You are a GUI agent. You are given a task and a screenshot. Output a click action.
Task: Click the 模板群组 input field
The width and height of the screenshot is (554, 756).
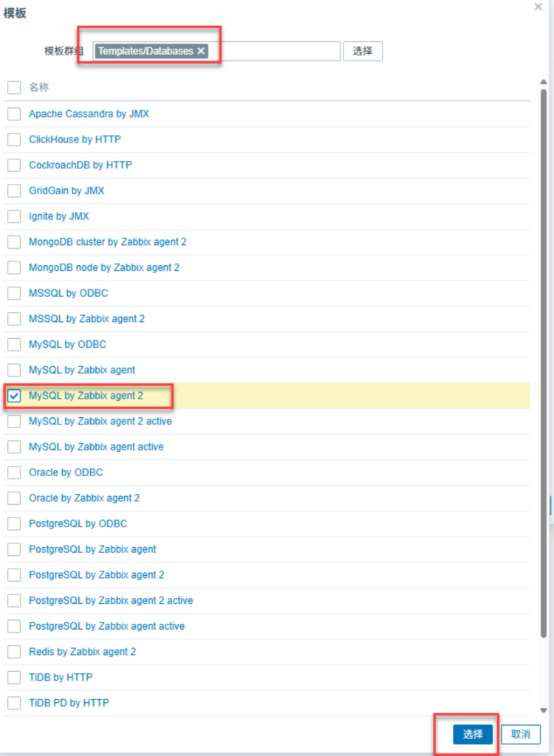coord(277,51)
